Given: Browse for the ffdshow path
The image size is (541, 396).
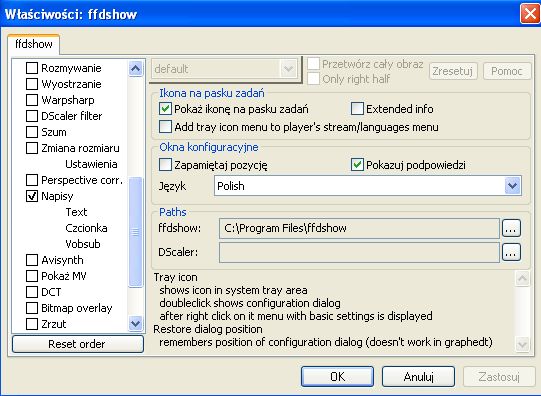Looking at the screenshot, I should [511, 228].
